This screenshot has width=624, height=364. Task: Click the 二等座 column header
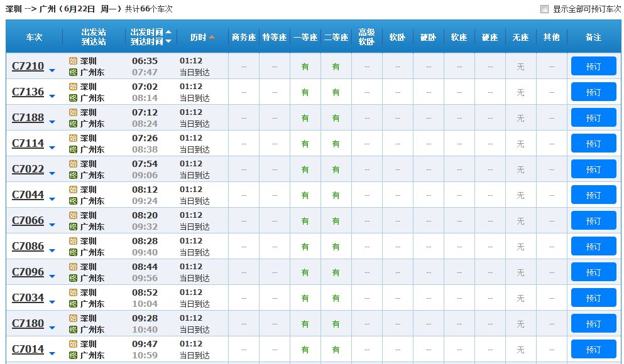336,37
